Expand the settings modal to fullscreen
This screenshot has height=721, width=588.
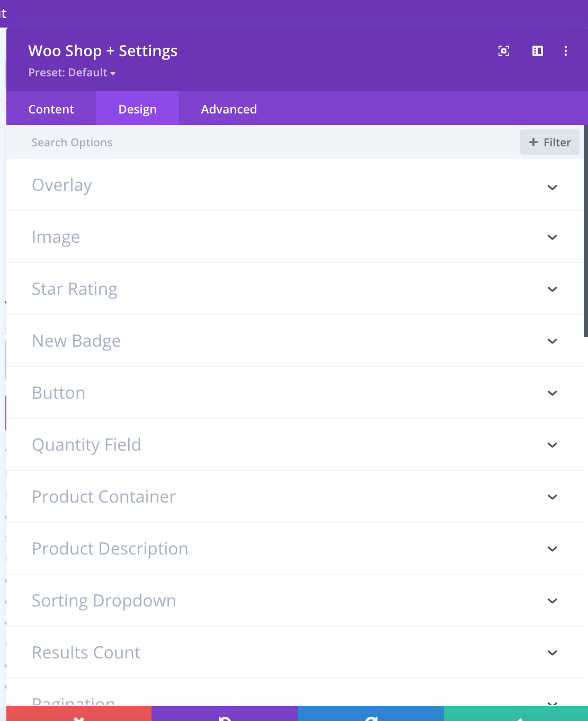(504, 51)
